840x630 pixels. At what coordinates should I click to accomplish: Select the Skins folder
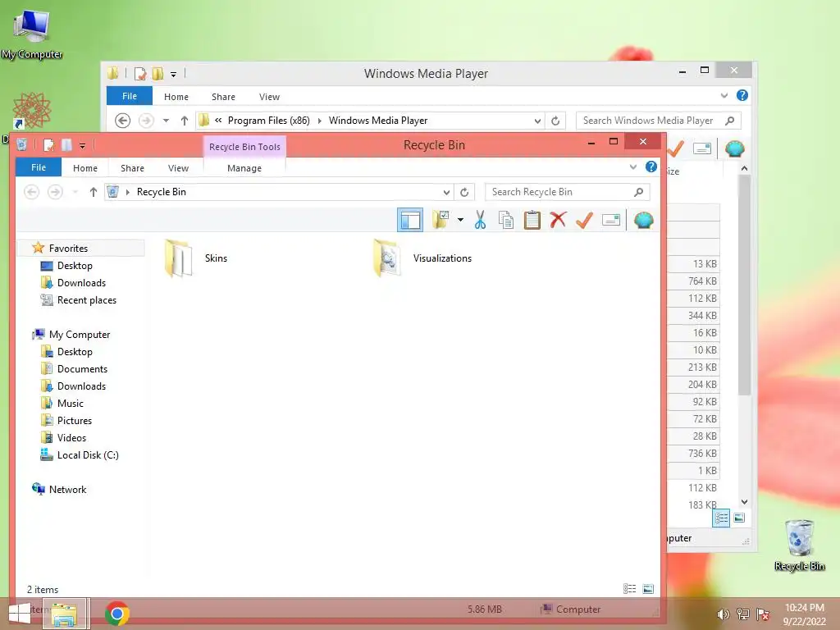196,258
